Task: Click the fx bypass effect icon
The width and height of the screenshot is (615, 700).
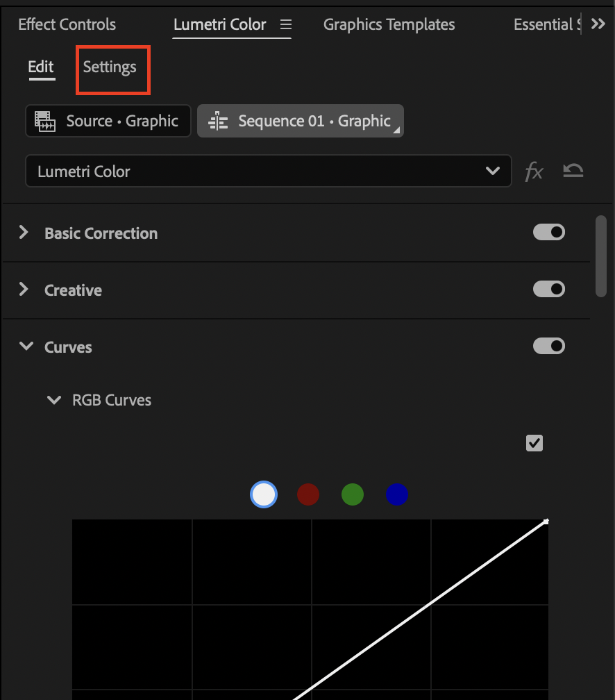Action: (x=534, y=172)
